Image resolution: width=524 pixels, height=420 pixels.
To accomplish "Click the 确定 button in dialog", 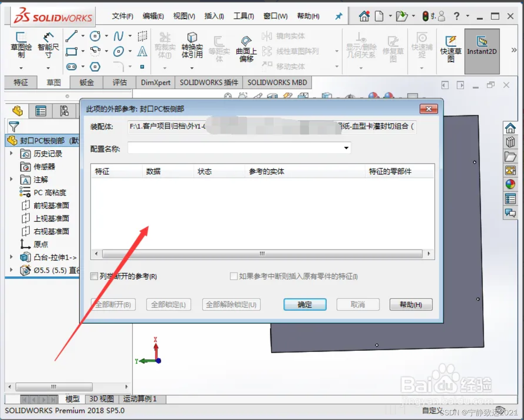I will tap(305, 304).
